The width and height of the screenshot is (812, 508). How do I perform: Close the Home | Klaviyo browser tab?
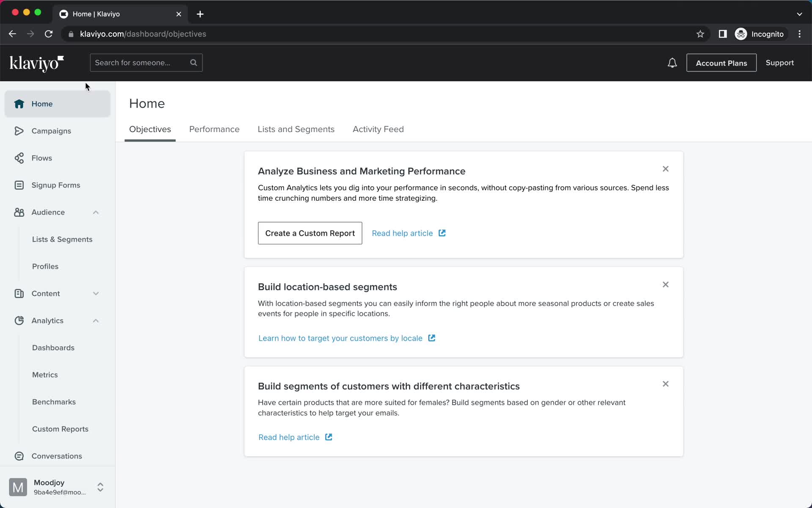point(178,14)
